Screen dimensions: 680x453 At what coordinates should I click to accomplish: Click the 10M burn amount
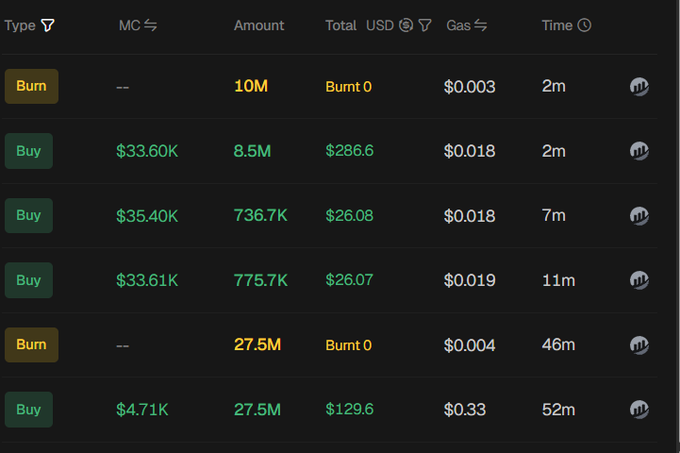tap(251, 86)
